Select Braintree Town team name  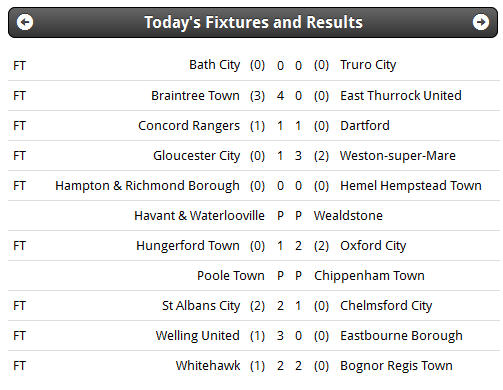point(195,96)
